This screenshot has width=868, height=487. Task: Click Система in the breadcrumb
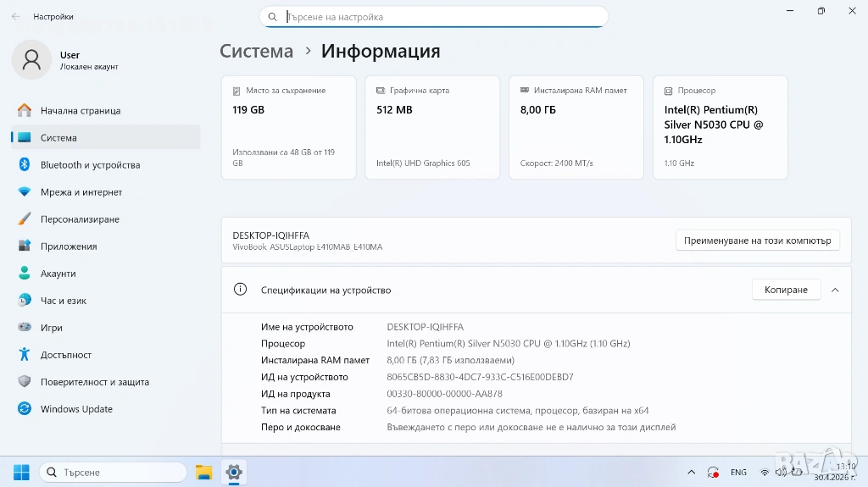256,51
